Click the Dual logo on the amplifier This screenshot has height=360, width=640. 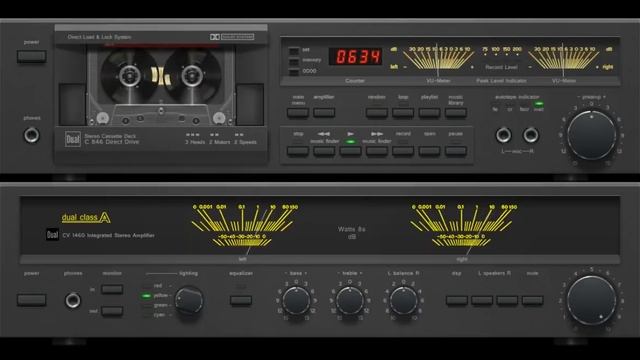[52, 235]
